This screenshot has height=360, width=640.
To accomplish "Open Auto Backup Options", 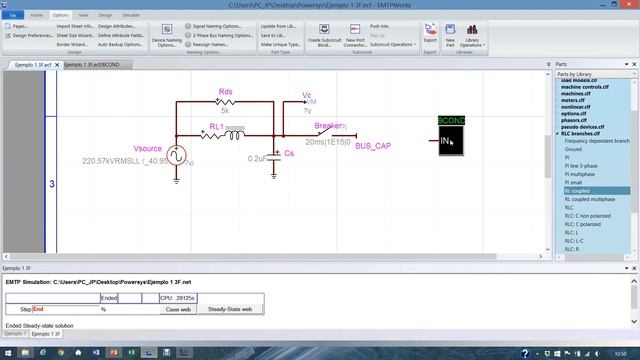I will tap(120, 44).
